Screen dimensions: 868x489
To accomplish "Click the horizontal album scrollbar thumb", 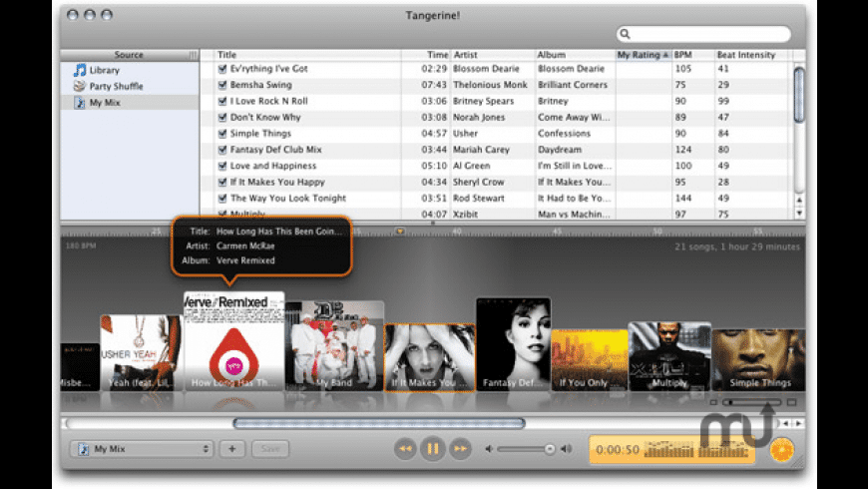I will point(379,424).
